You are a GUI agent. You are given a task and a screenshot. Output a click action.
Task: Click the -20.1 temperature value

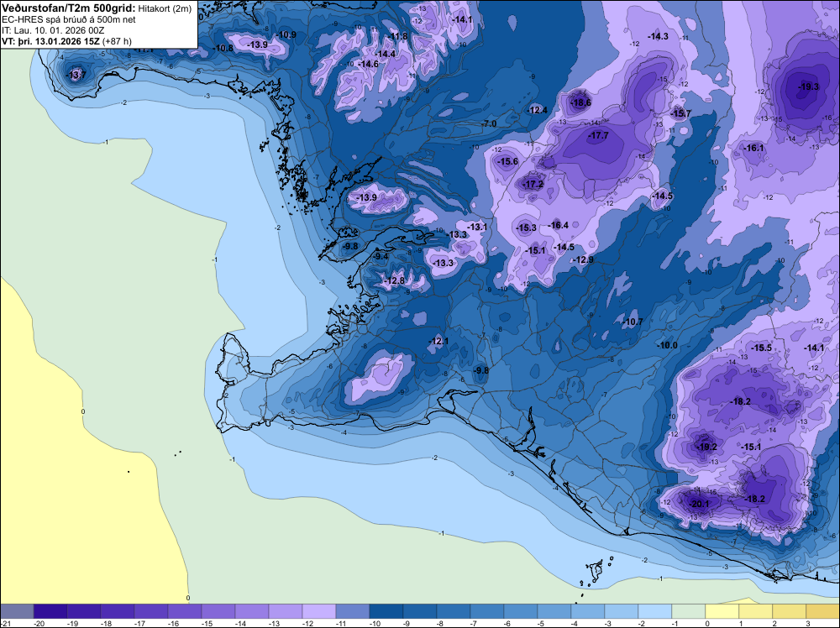(699, 504)
